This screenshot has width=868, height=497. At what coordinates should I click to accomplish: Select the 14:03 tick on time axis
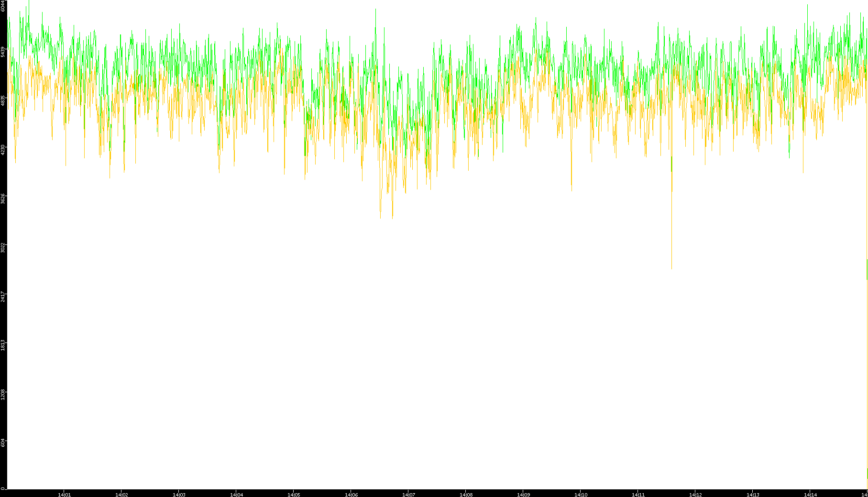tap(179, 494)
